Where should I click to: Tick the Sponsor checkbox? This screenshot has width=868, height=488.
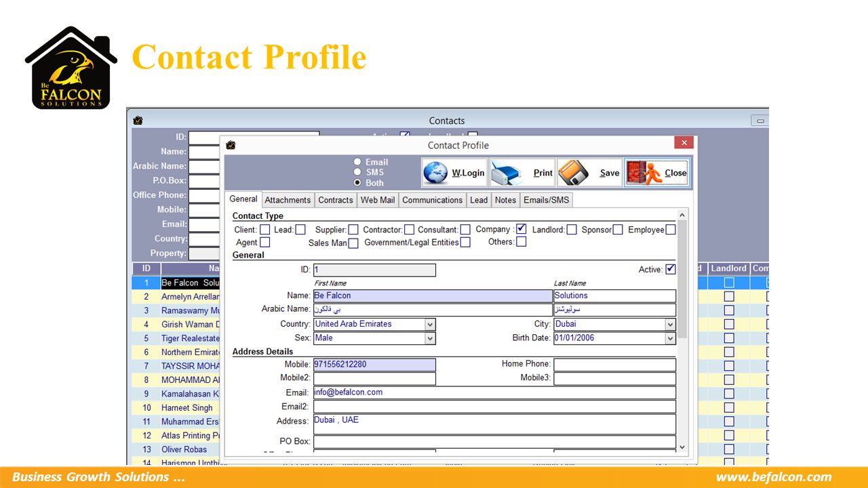pos(618,230)
